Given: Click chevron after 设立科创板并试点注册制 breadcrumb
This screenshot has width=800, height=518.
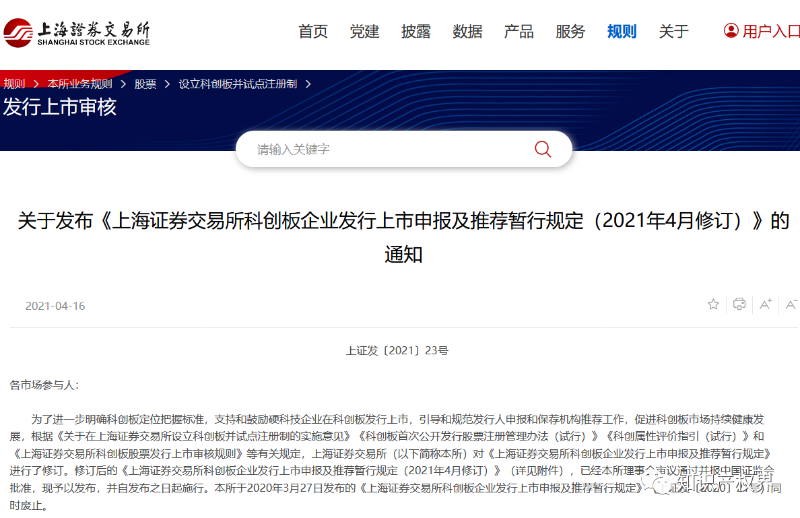Looking at the screenshot, I should click(x=308, y=84).
